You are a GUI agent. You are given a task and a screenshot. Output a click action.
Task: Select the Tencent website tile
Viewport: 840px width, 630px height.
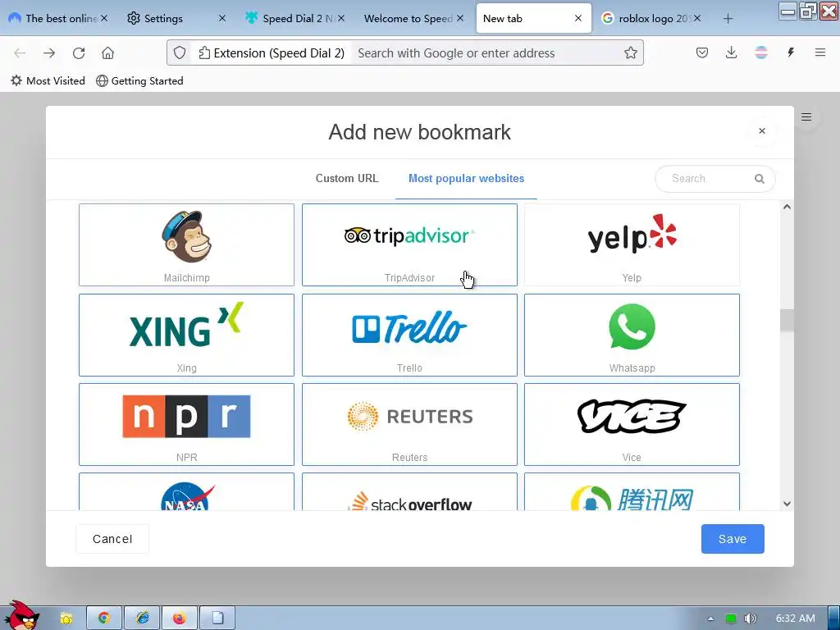coord(632,492)
